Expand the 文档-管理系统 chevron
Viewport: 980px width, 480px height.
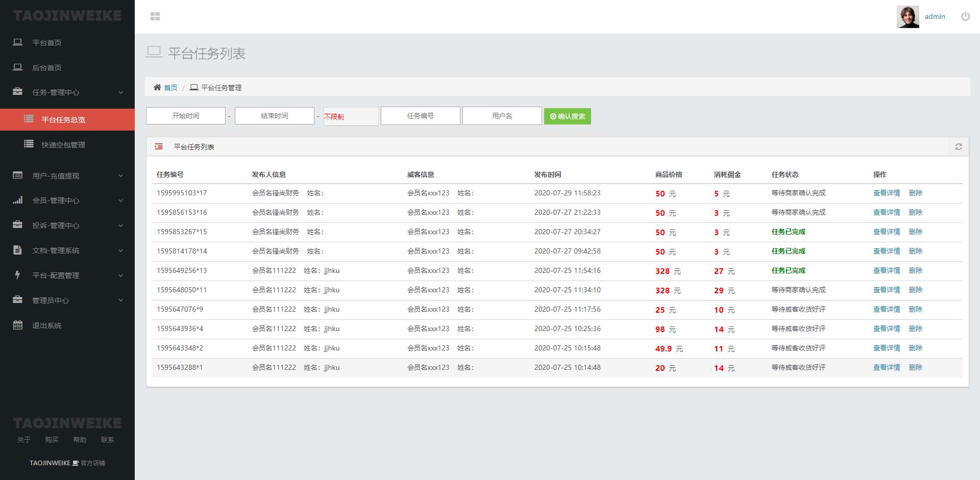pyautogui.click(x=121, y=250)
